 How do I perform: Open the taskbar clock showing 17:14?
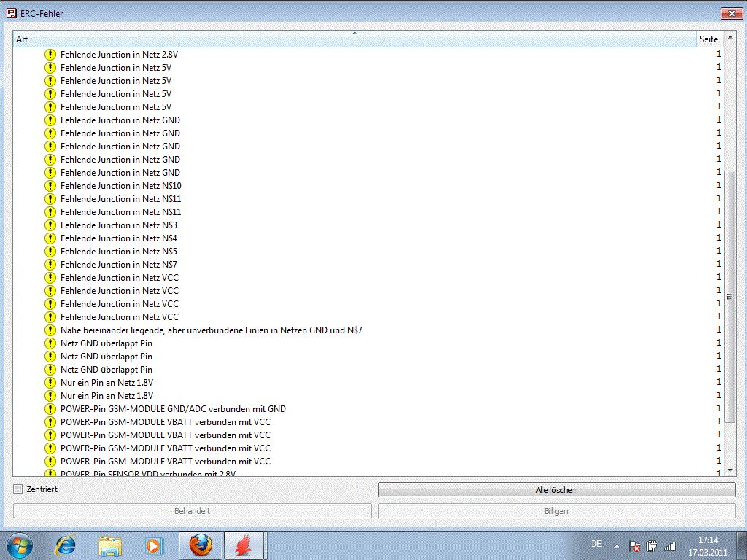click(x=708, y=546)
